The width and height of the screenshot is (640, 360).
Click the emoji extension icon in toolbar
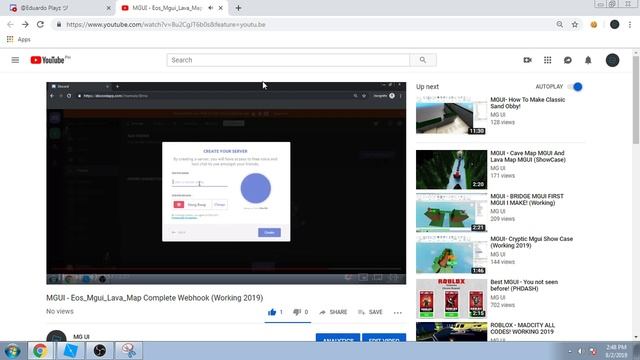[x=593, y=24]
